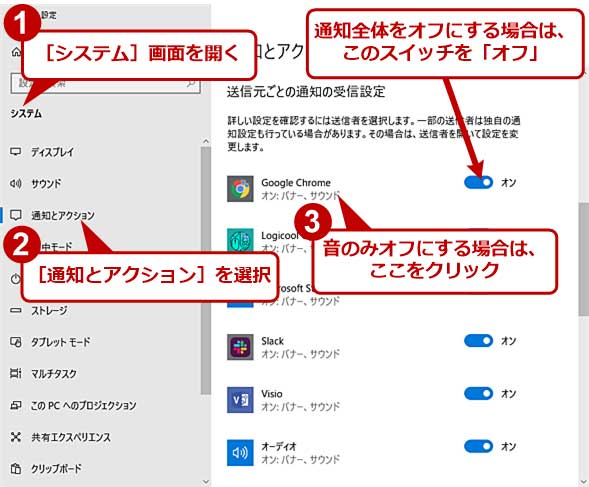Image resolution: width=589 pixels, height=487 pixels.
Task: Click the Storage drive icon in sidebar
Action: 15,310
